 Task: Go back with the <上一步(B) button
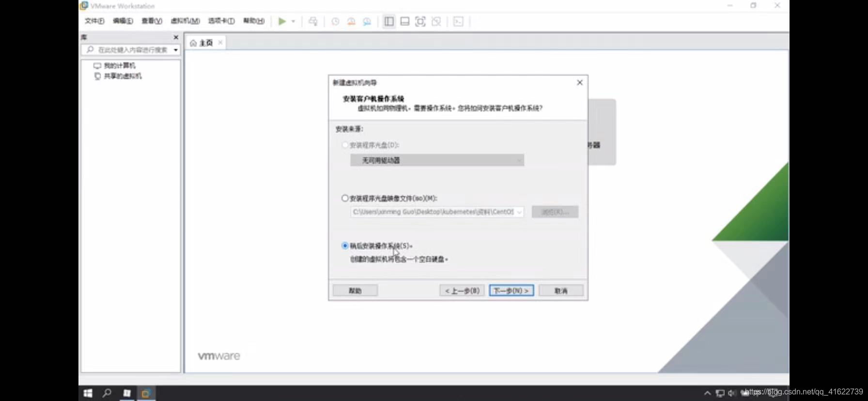[462, 291]
